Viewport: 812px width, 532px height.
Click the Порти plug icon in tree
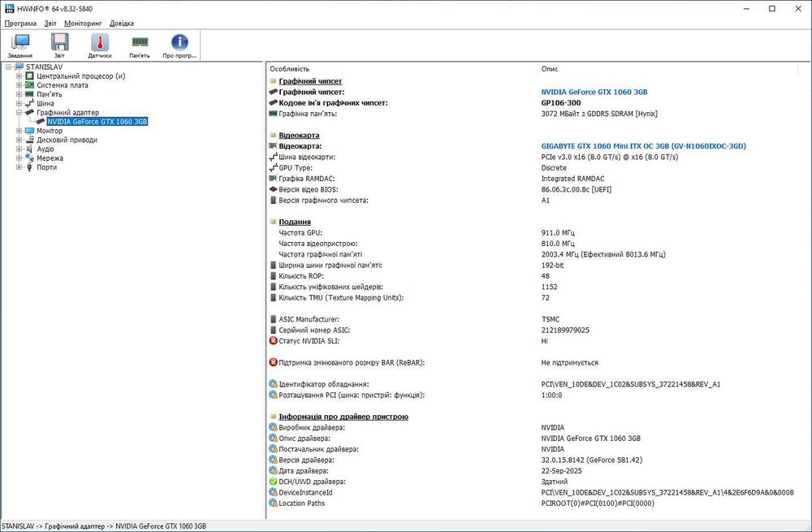29,167
